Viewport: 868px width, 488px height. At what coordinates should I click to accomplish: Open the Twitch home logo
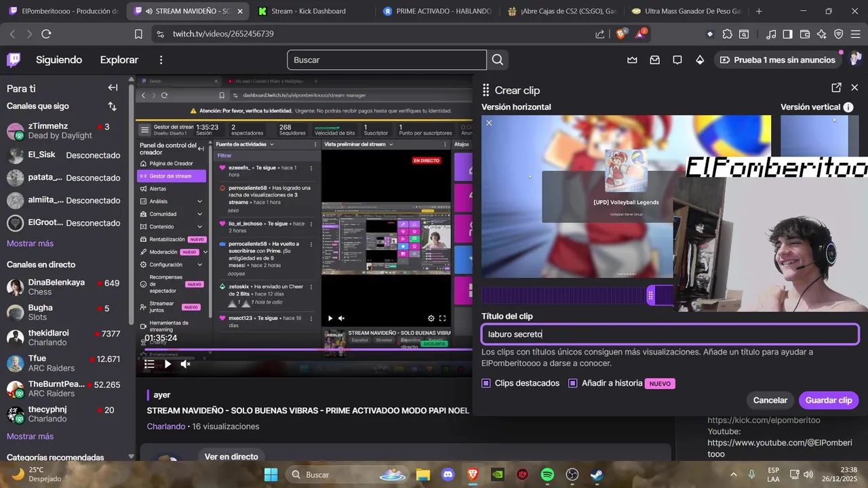14,60
